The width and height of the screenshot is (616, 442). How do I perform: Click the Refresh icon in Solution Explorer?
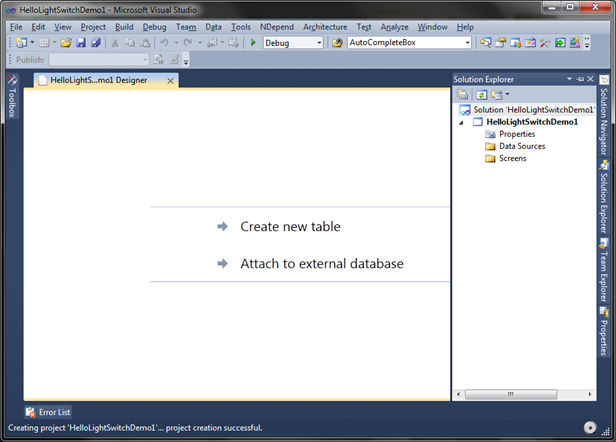[x=482, y=95]
